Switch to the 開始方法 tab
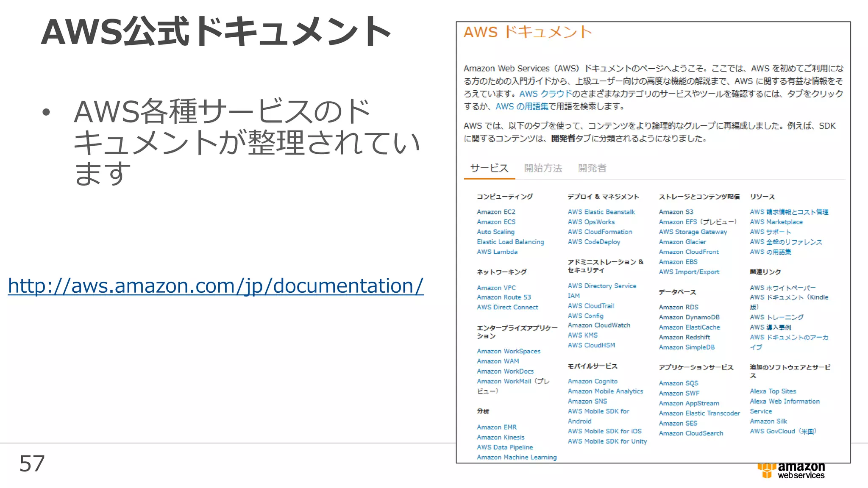Screen dimensions: 868x488 (x=543, y=168)
